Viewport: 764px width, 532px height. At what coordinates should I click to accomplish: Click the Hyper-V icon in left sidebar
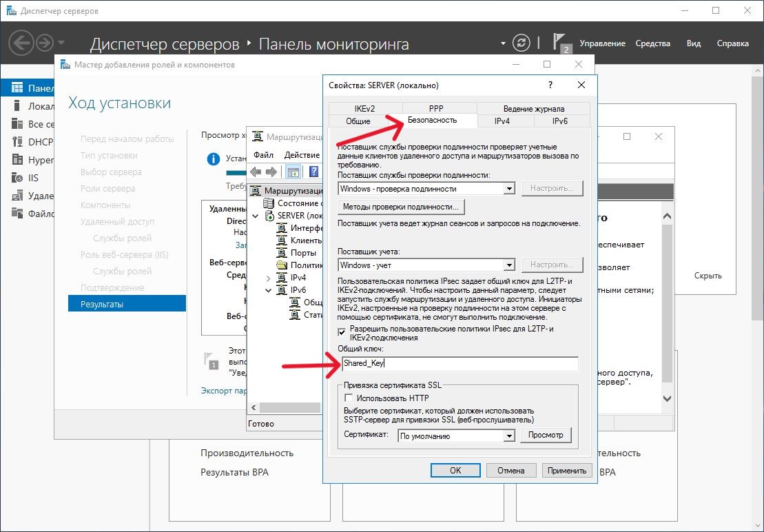point(17,159)
